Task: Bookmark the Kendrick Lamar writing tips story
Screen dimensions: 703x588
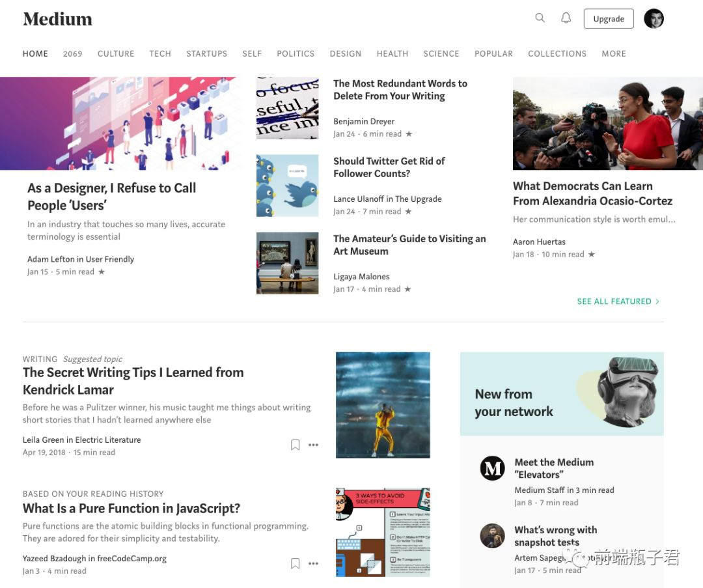Action: [x=295, y=445]
